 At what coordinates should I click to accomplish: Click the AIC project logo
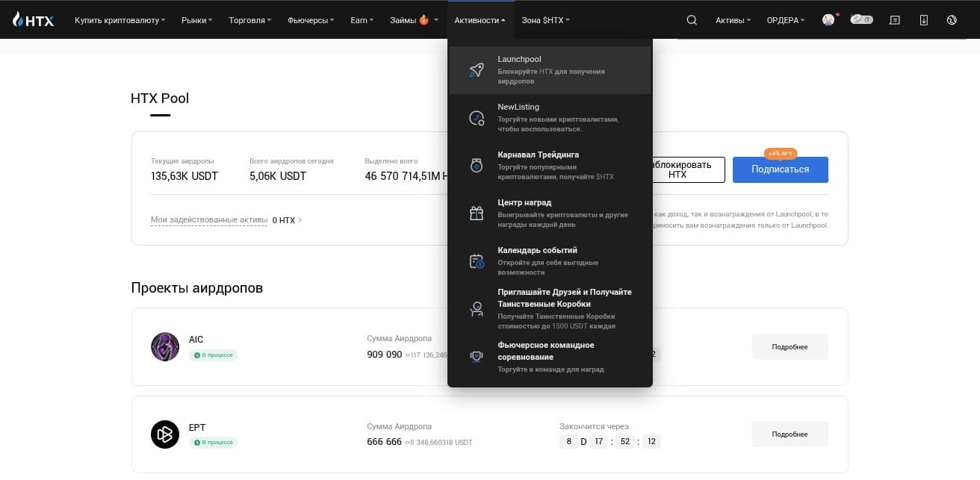tap(165, 347)
